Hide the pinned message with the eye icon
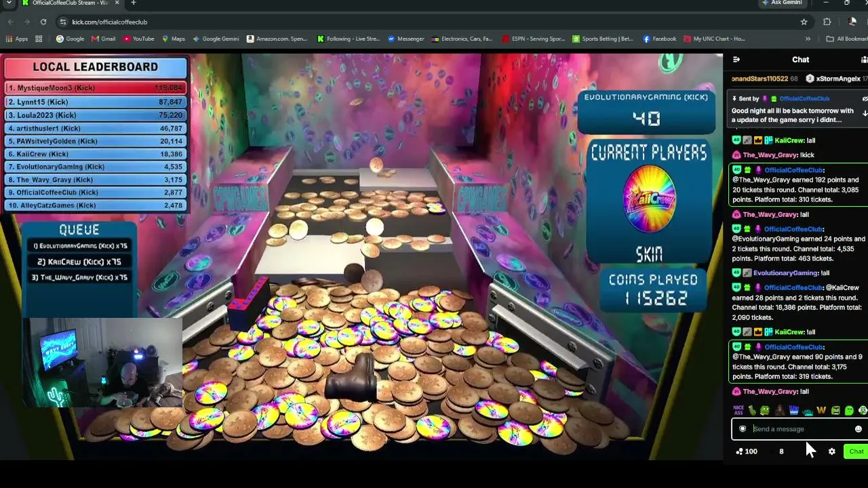868x488 pixels. point(865,99)
